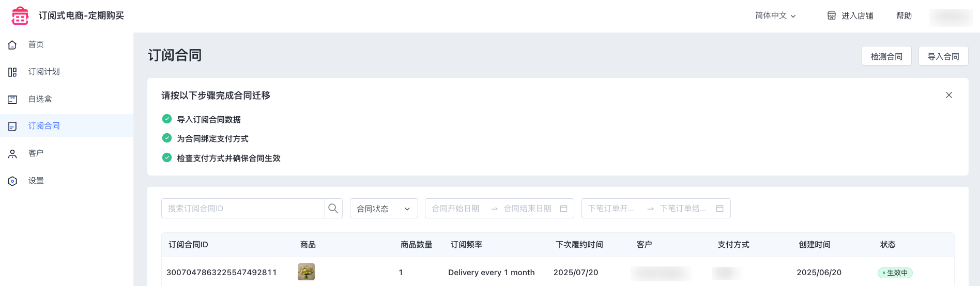
Task: Open the 首页 home icon
Action: [x=12, y=45]
